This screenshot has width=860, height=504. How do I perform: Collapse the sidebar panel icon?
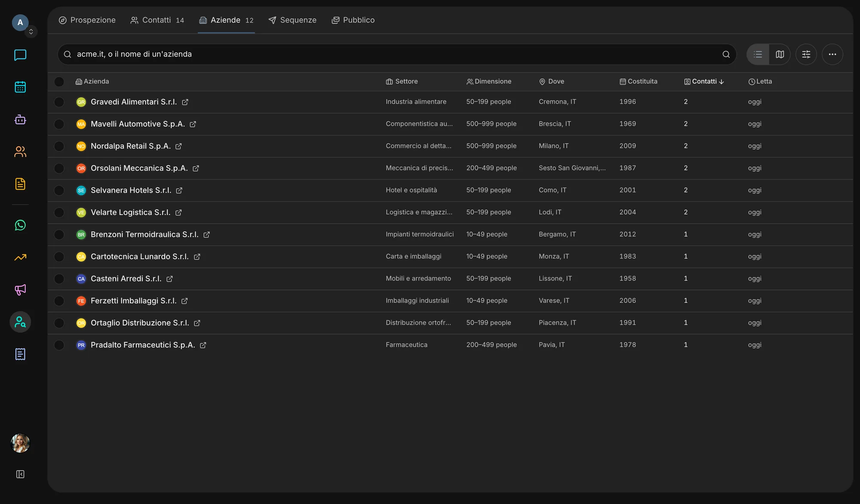pos(20,474)
